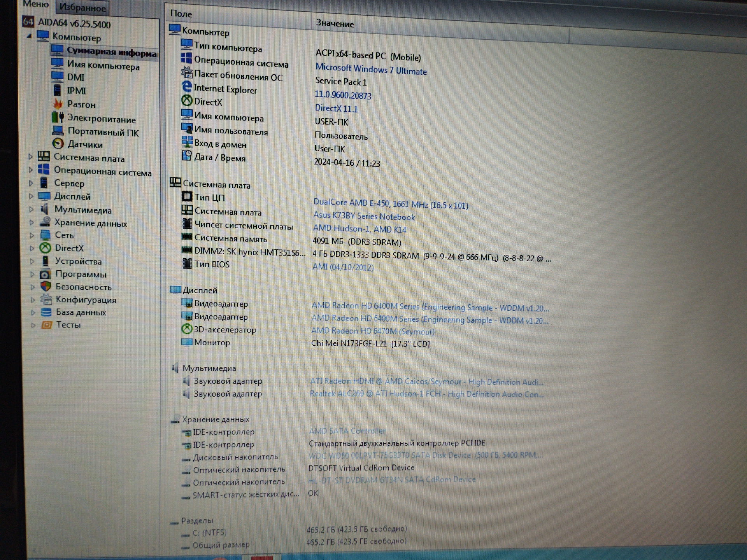The width and height of the screenshot is (747, 560).
Task: Click the Дата / Время clock icon
Action: pyautogui.click(x=187, y=156)
